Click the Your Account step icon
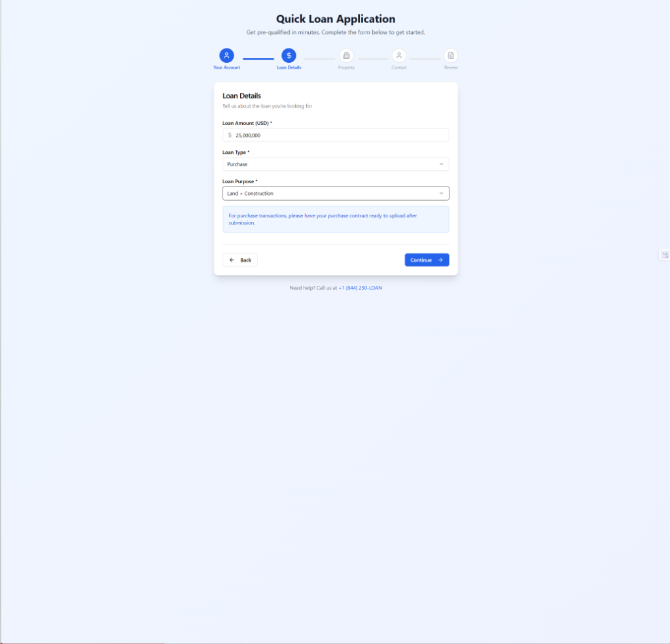This screenshot has width=670, height=644. (226, 56)
